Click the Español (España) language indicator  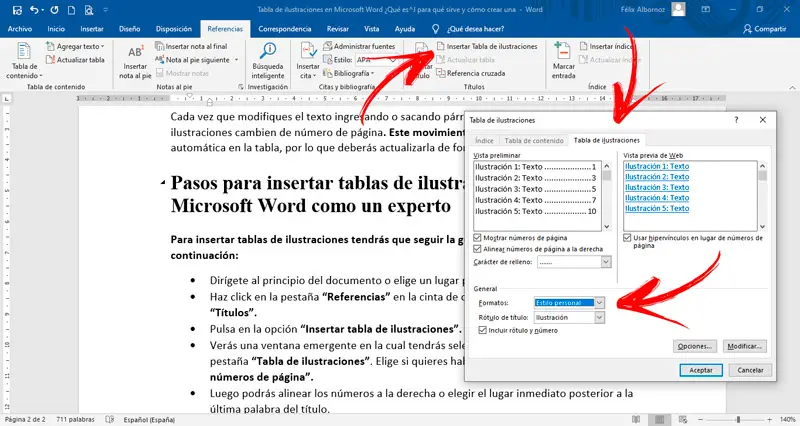149,420
